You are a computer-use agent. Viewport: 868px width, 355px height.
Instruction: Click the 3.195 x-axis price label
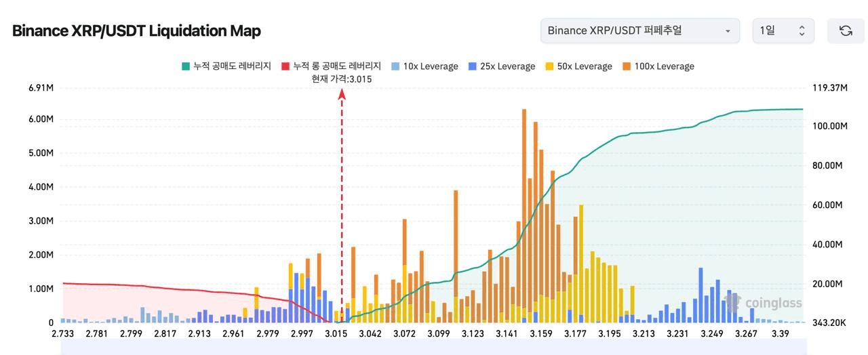[609, 333]
